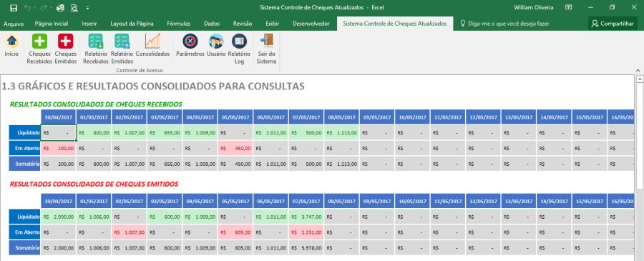Screen dimensions: 644x261
Task: Select Em Aberto R$ 1.007,00 cell in Emitidos
Action: click(x=130, y=232)
